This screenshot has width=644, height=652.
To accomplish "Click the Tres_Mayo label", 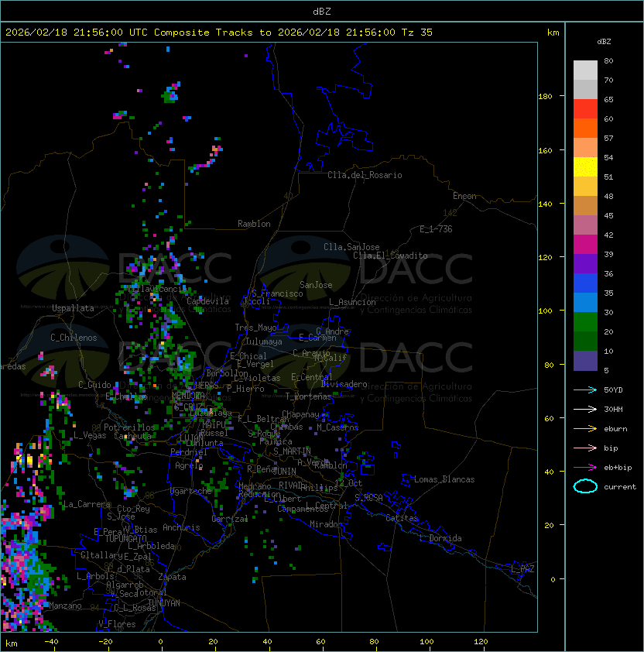I will tap(255, 328).
